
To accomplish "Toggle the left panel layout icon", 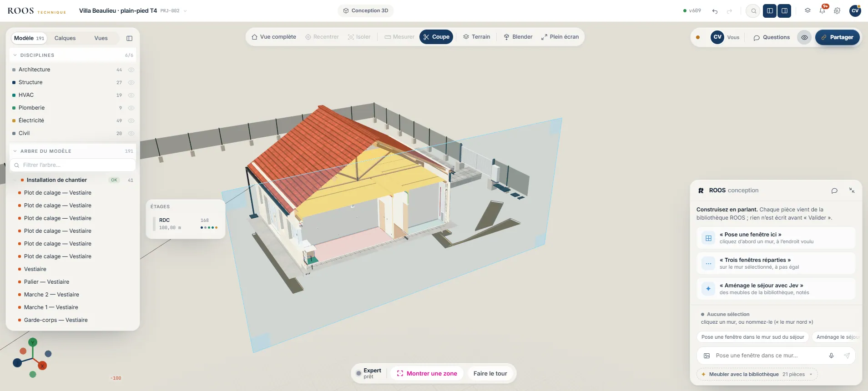I will (770, 11).
